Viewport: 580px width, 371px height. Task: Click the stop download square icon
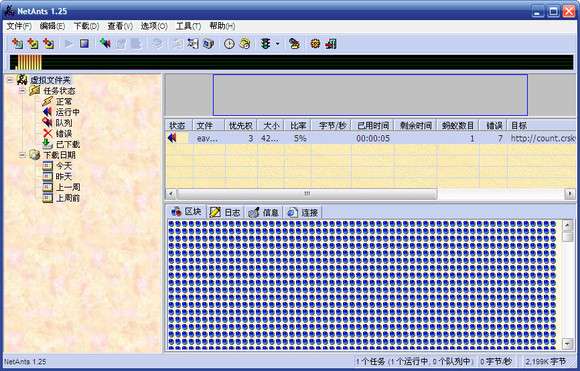84,44
